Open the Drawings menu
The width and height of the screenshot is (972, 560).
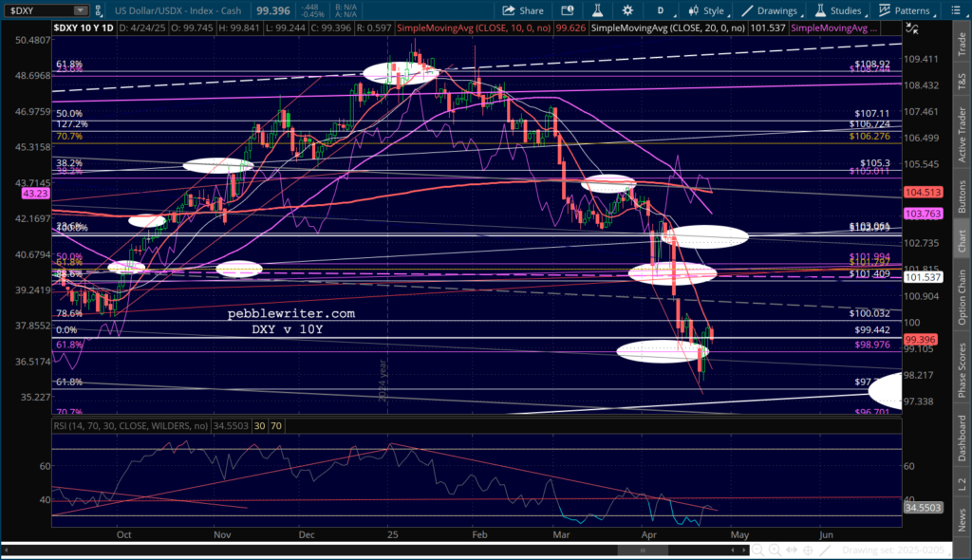(x=769, y=10)
